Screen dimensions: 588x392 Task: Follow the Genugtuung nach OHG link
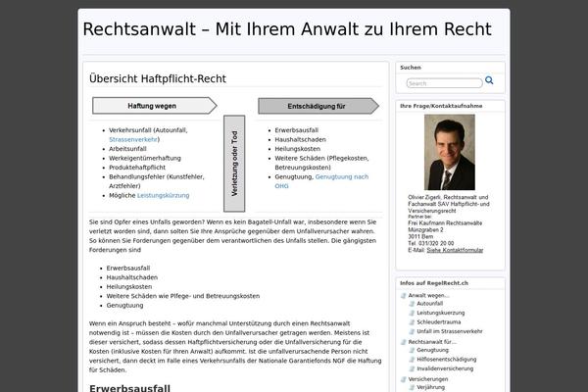(x=321, y=181)
